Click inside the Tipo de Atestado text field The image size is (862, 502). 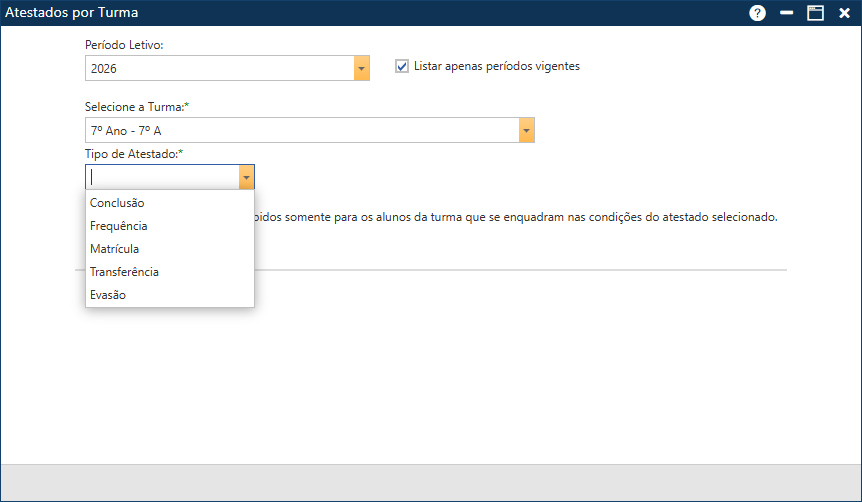click(x=162, y=177)
